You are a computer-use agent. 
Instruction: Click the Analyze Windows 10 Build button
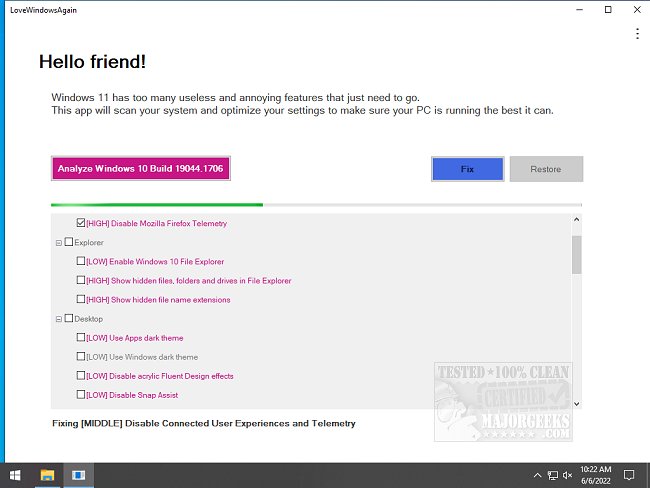[141, 168]
